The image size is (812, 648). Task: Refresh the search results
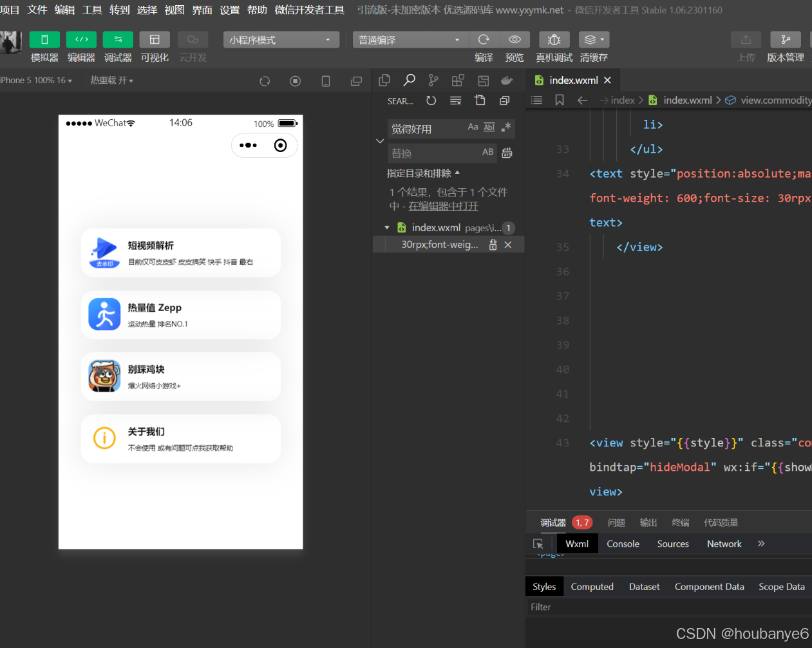tap(431, 100)
